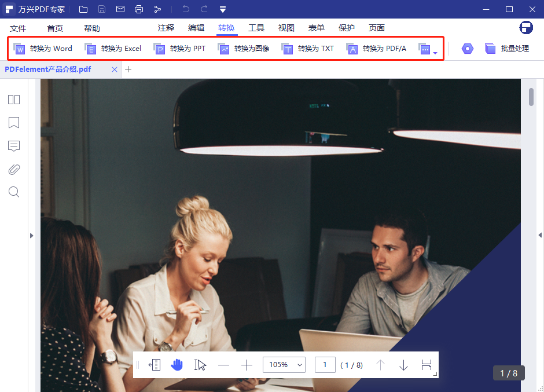Convert the document to an image

244,49
